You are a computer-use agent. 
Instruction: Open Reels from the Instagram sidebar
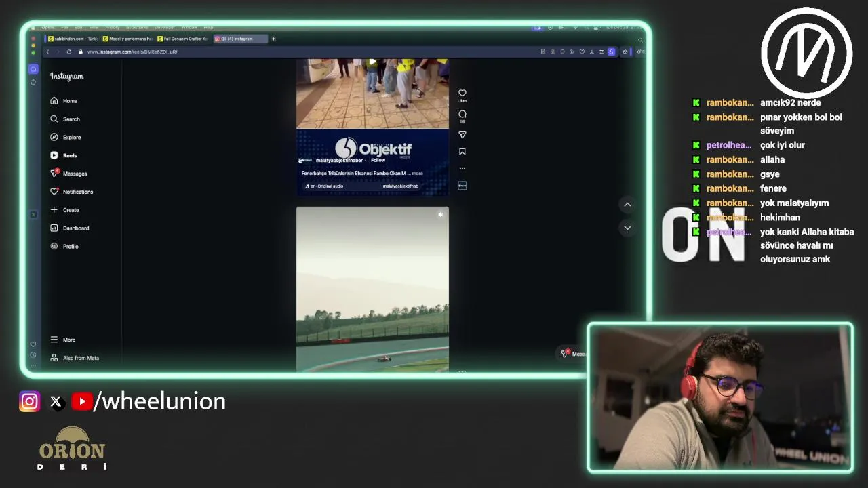(64, 155)
